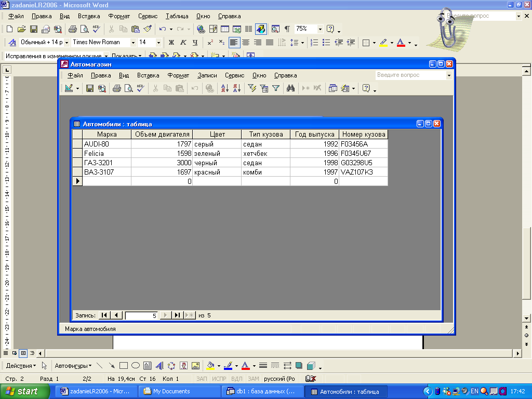532x399 pixels.
Task: Open line spacing dropdown arrow in Word
Action: point(303,43)
